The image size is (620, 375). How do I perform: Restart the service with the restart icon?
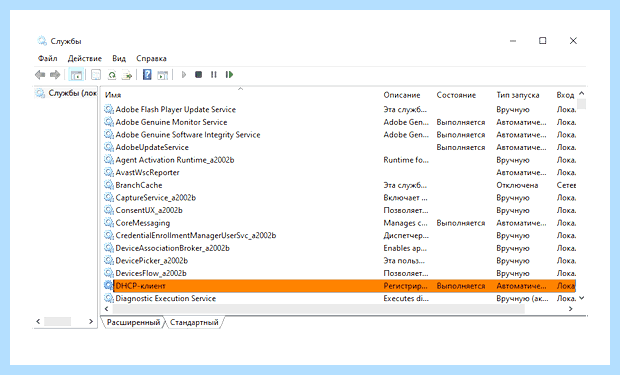tap(229, 74)
